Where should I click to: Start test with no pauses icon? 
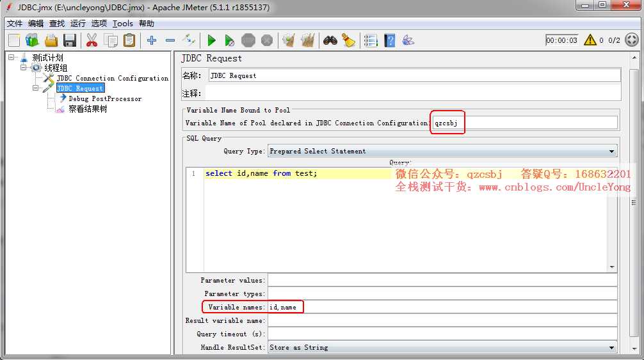tap(230, 40)
